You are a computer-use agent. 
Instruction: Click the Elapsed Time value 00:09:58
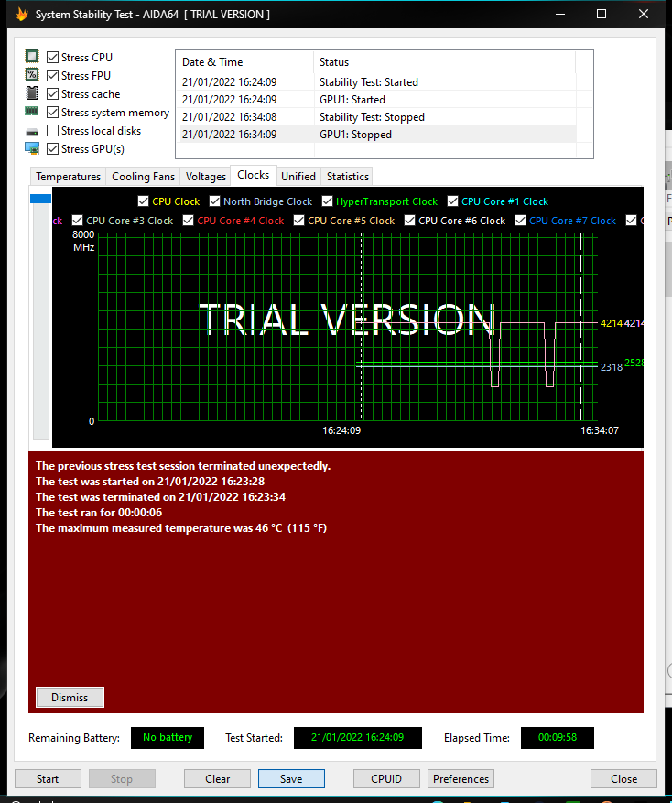[558, 737]
